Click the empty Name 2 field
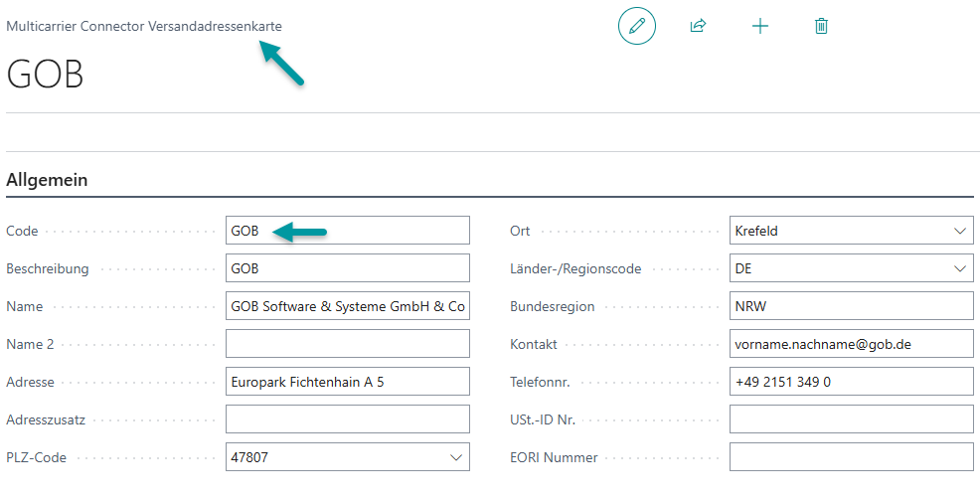The width and height of the screenshot is (980, 501). coord(348,343)
